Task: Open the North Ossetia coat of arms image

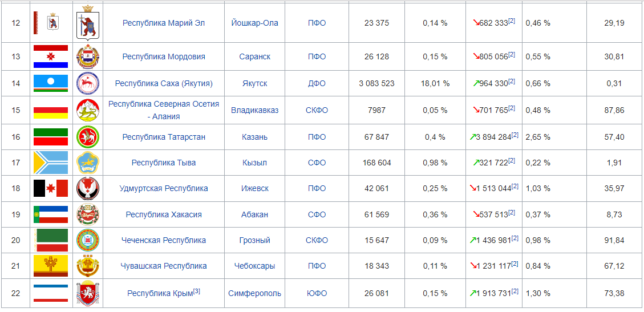Action: click(88, 110)
